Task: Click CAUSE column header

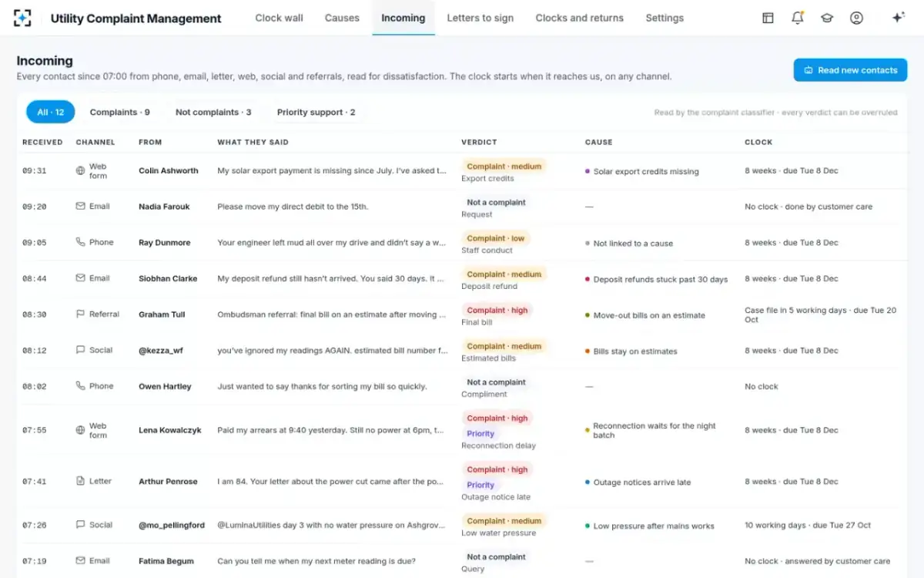Action: (x=598, y=142)
